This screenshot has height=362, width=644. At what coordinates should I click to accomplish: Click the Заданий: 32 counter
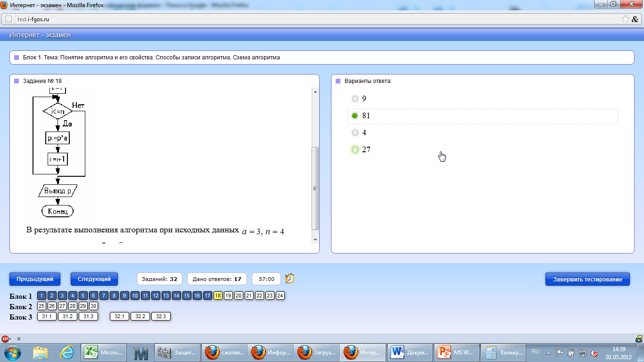coord(159,279)
